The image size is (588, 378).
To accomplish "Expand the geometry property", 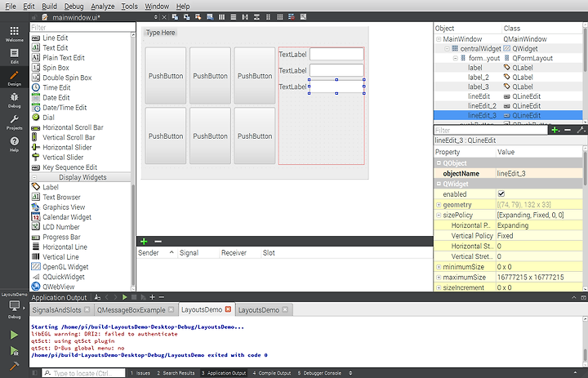I will [x=439, y=205].
